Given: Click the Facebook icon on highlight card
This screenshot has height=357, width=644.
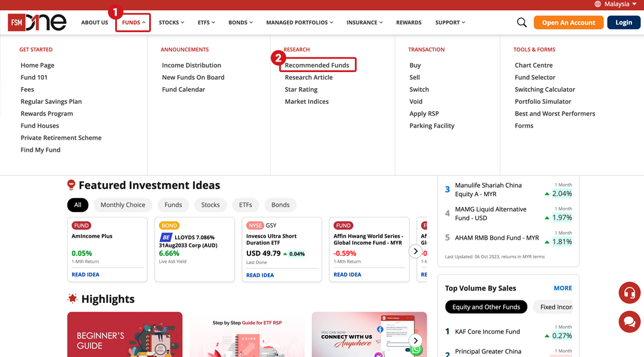Looking at the screenshot, I should click(x=380, y=329).
